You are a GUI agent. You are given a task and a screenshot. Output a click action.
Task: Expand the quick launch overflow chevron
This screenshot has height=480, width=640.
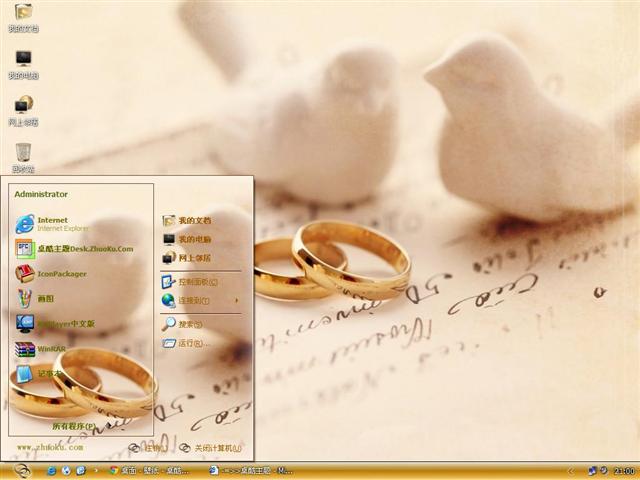click(96, 471)
